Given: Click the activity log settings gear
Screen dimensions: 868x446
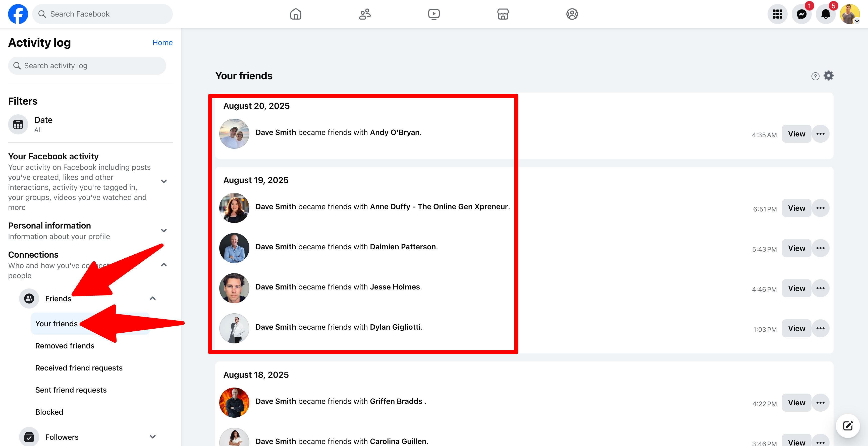Looking at the screenshot, I should tap(829, 76).
